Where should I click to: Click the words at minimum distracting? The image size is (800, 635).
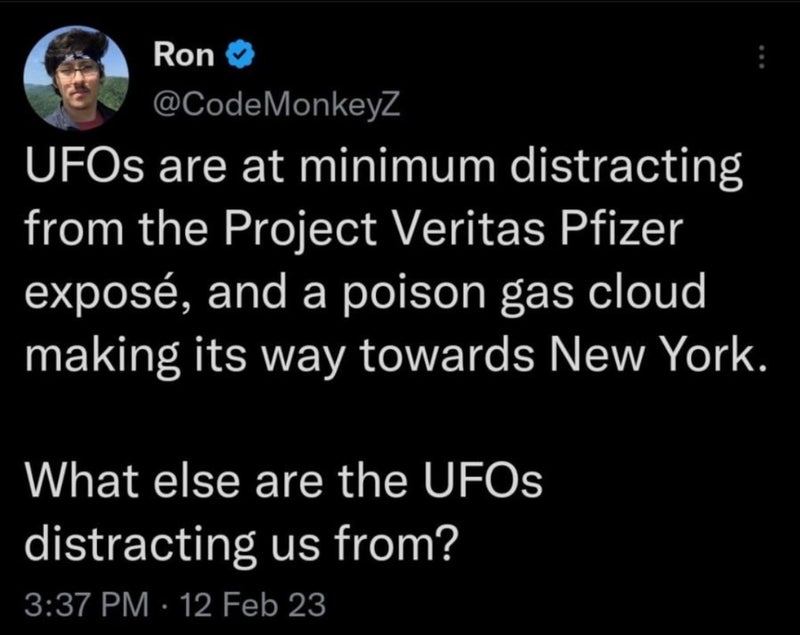[x=475, y=170]
